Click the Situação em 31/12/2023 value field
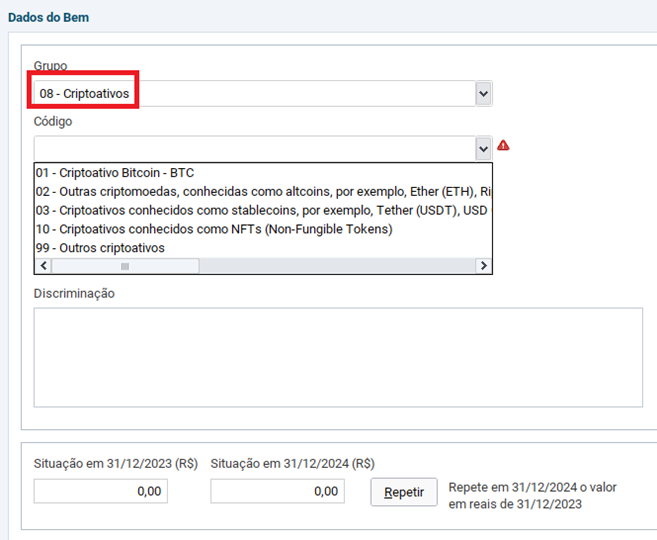The width and height of the screenshot is (657, 540). (x=100, y=492)
